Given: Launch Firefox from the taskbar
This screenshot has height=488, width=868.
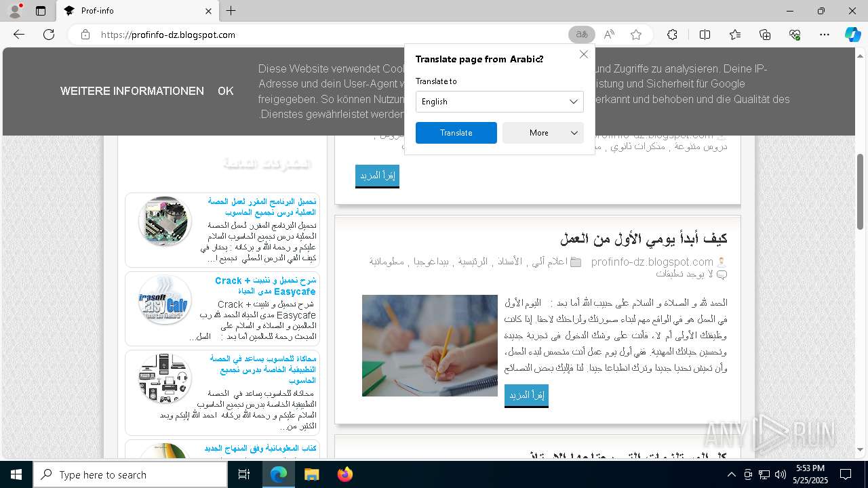Looking at the screenshot, I should click(344, 474).
